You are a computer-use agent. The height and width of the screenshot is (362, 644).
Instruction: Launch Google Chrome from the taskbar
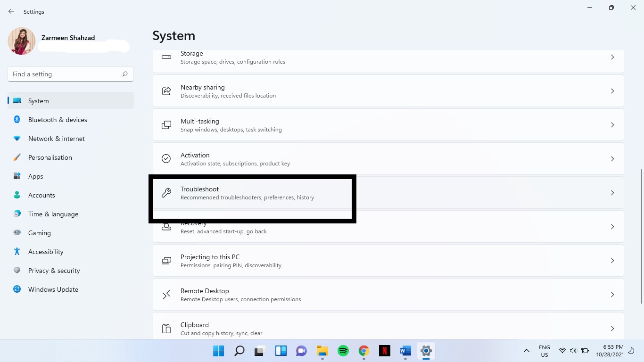pos(363,351)
